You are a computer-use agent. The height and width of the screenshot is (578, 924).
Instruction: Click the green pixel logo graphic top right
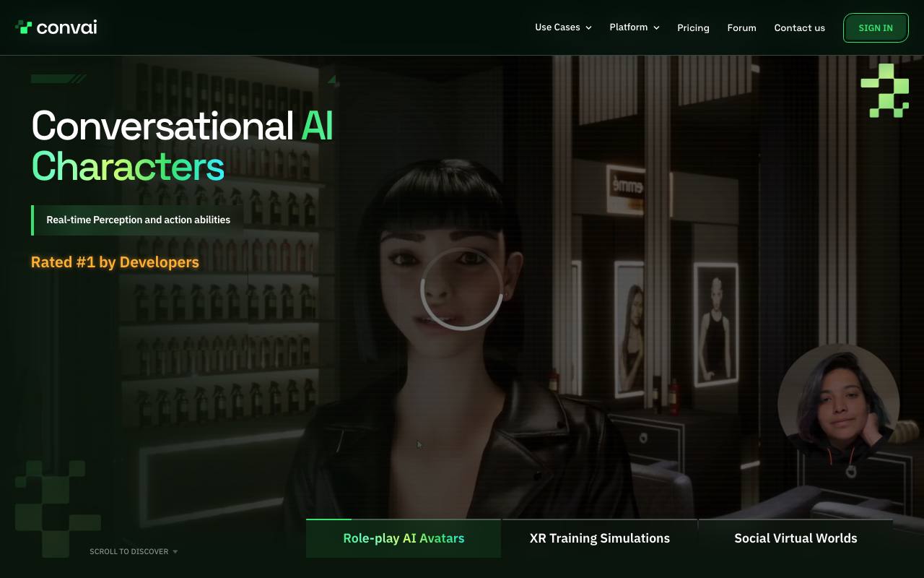(884, 90)
